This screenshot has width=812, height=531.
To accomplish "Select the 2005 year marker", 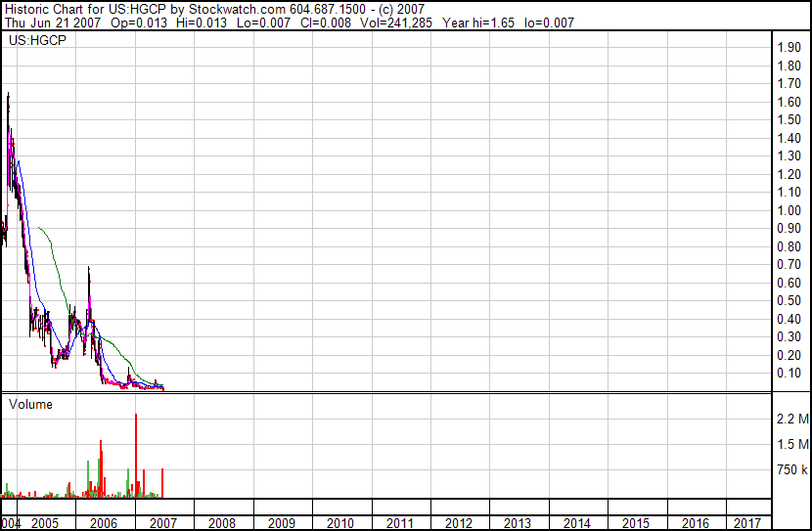I will click(x=44, y=523).
